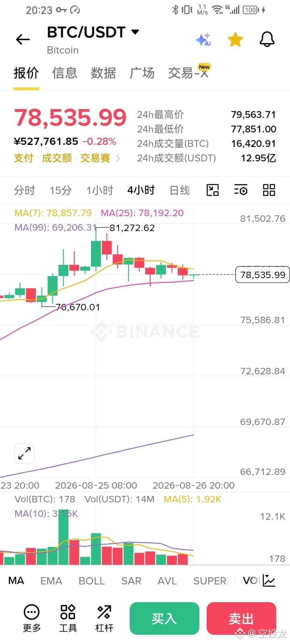Screen dimensions: 290x644
Task: Click the current price tag 78,535.99 on the axis
Action: (262, 275)
